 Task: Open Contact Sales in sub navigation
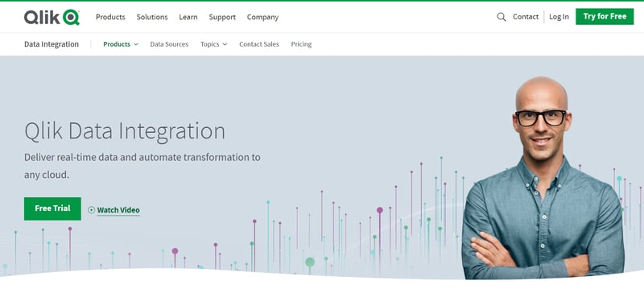tap(259, 44)
